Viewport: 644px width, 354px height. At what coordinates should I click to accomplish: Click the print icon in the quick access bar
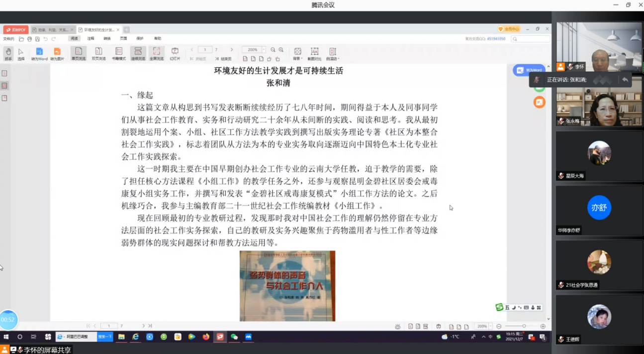tap(29, 39)
